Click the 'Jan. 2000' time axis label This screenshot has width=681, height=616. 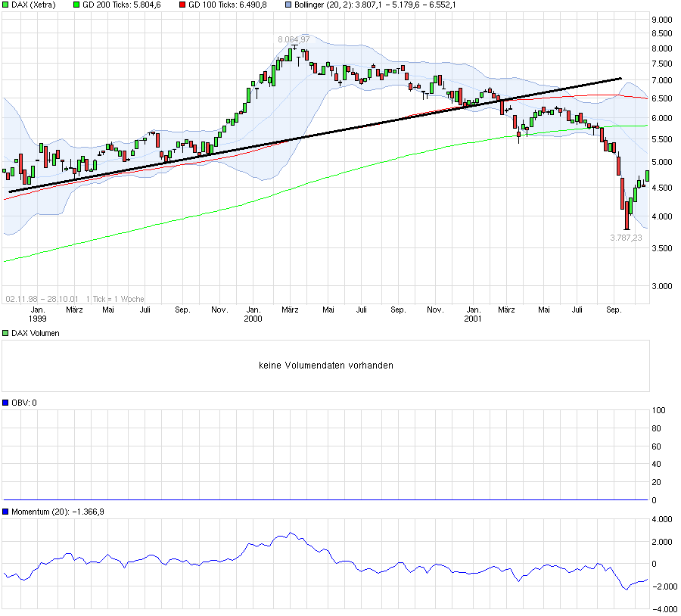pos(253,314)
